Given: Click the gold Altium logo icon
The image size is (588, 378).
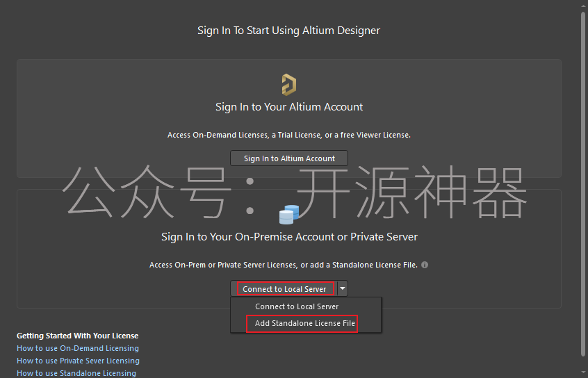Looking at the screenshot, I should [x=288, y=84].
